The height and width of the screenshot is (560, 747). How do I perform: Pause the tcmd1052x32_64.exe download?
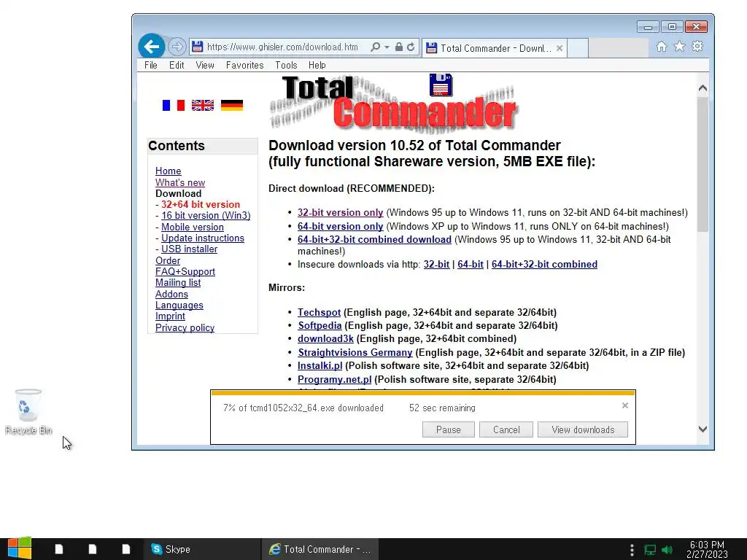point(449,429)
